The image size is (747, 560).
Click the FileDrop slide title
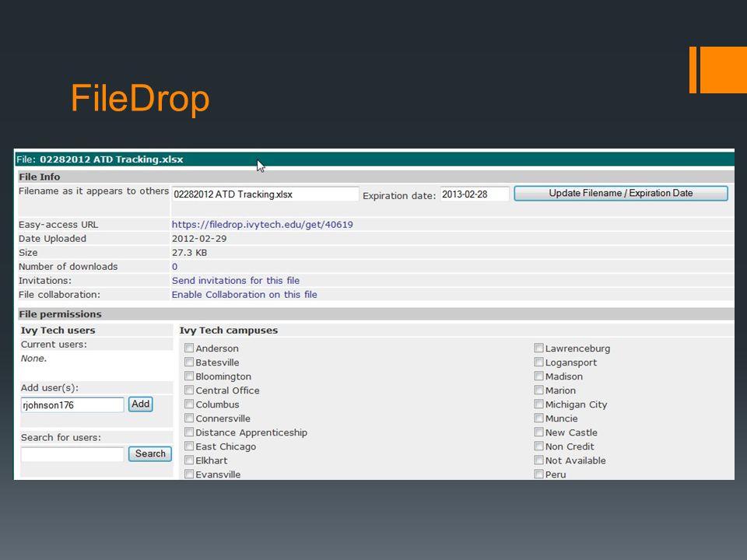[x=140, y=98]
